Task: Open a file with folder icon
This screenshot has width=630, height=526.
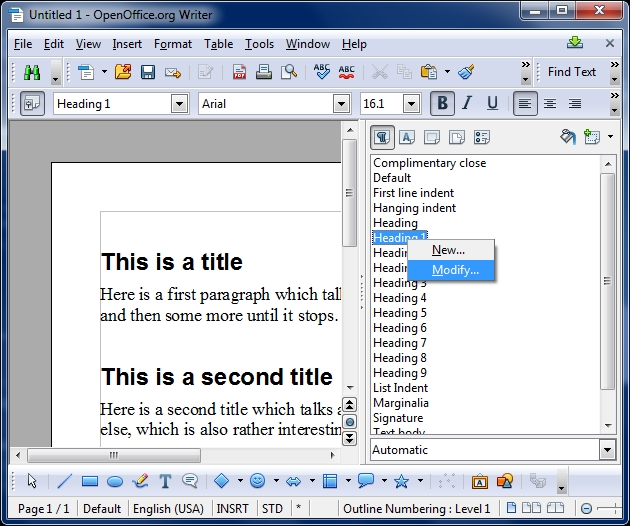Action: click(123, 72)
